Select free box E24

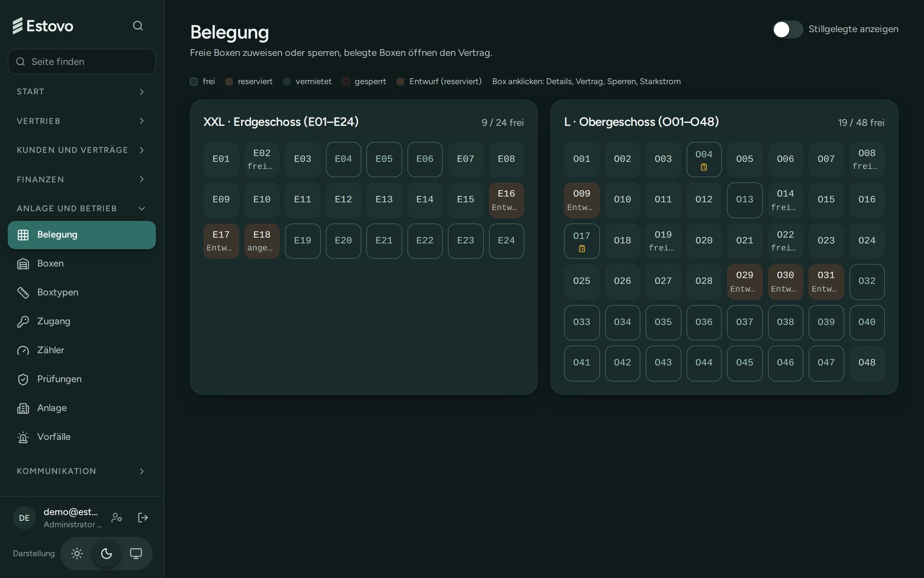[506, 241]
